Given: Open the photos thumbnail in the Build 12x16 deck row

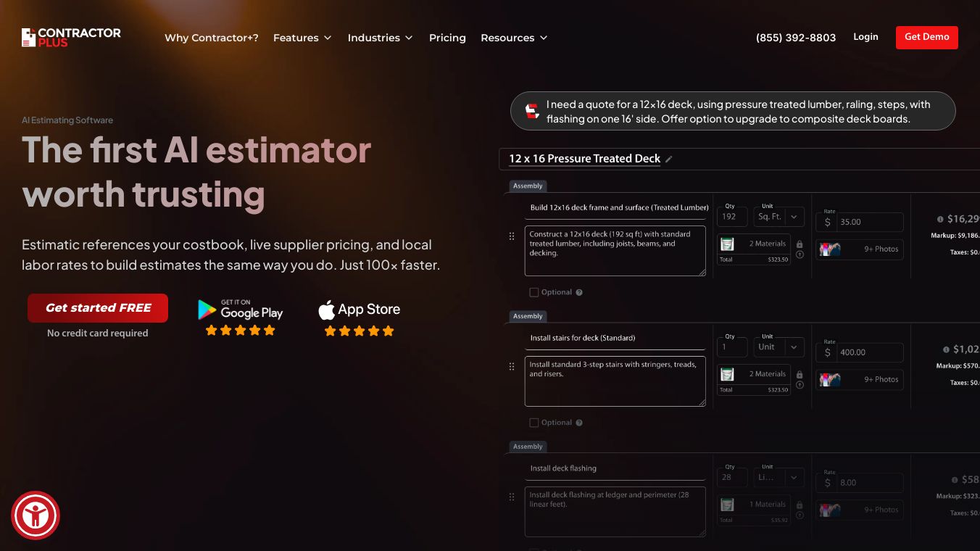Looking at the screenshot, I should pos(830,249).
